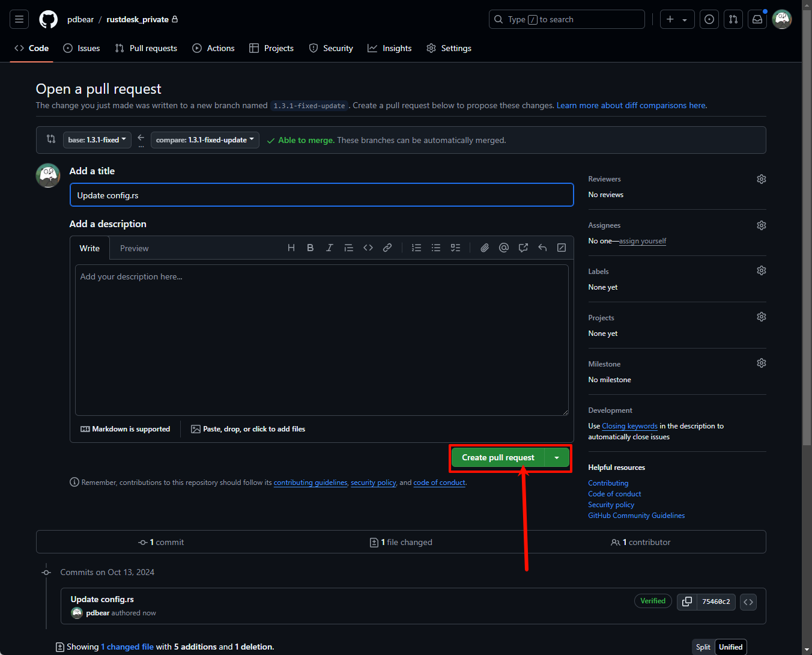Reference an issue or pull request icon
Screen dimensions: 812x655
pyautogui.click(x=523, y=248)
